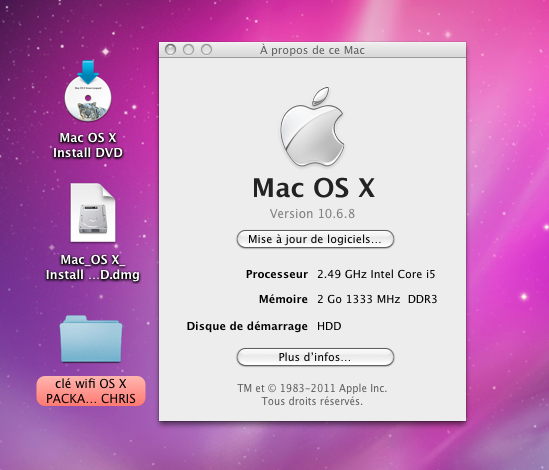Click the Mac OS X Install DVD label
Screen dimensions: 549x470
point(88,145)
